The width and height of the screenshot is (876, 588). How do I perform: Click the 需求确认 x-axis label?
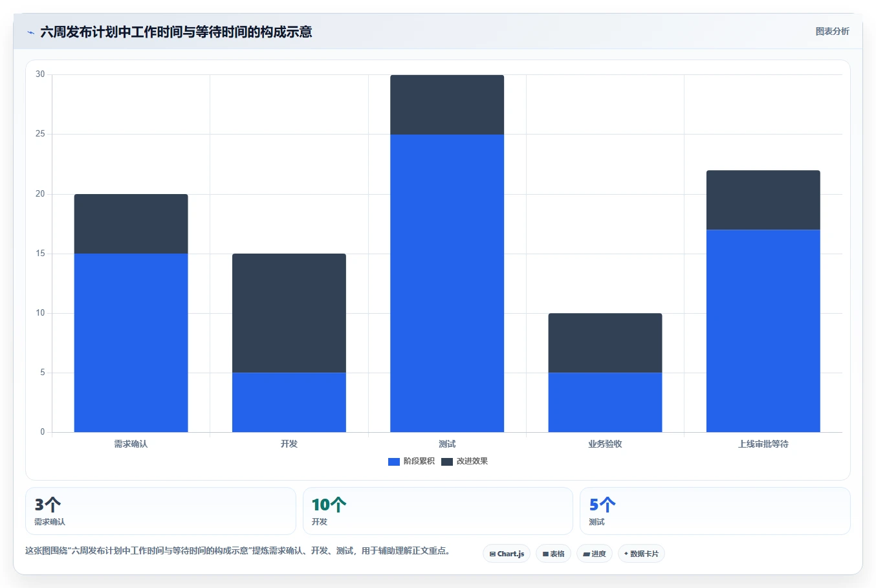131,444
